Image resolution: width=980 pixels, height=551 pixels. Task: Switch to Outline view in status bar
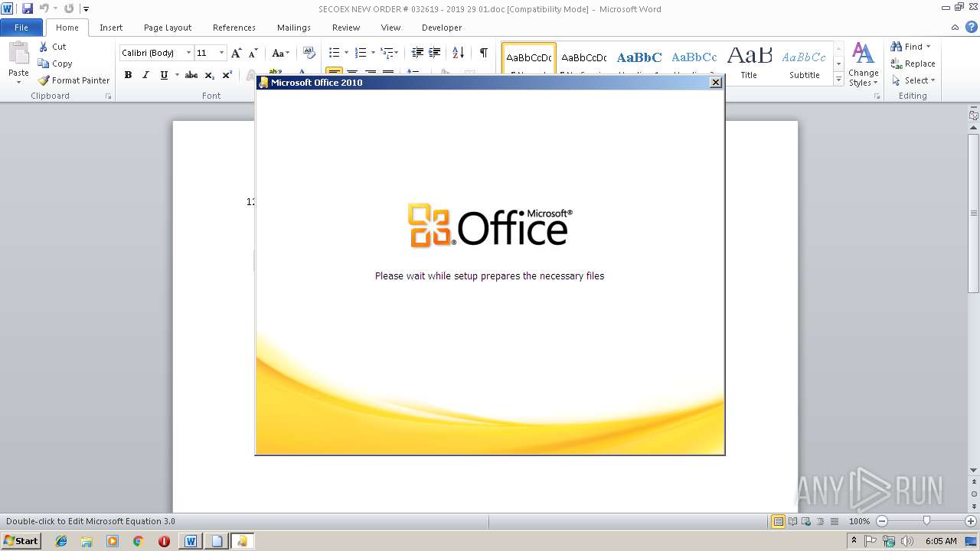click(819, 521)
